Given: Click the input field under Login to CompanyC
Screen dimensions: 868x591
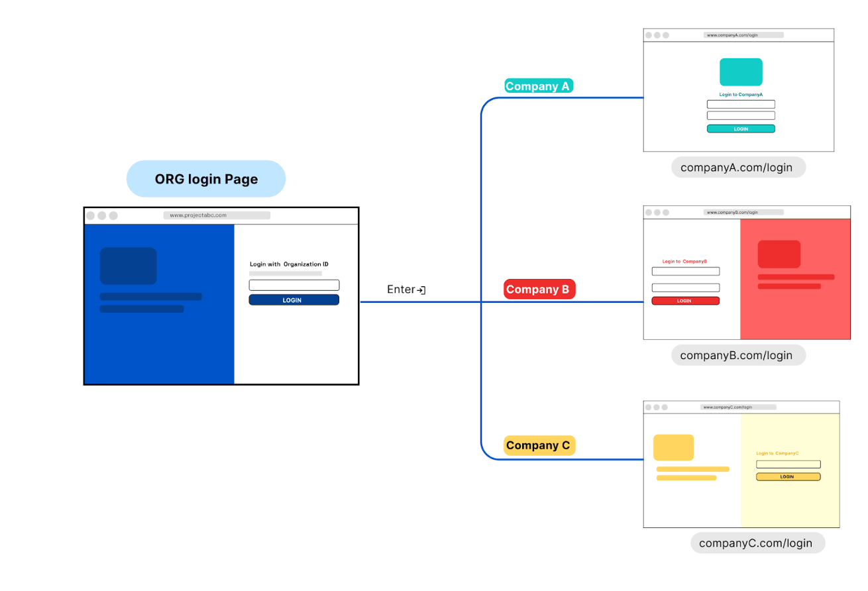Looking at the screenshot, I should [788, 464].
